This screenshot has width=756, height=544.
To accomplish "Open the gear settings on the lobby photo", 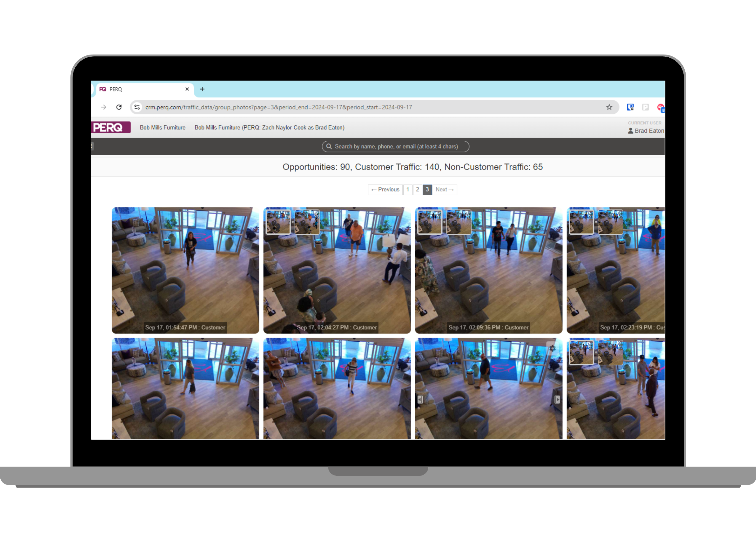I will pyautogui.click(x=552, y=348).
